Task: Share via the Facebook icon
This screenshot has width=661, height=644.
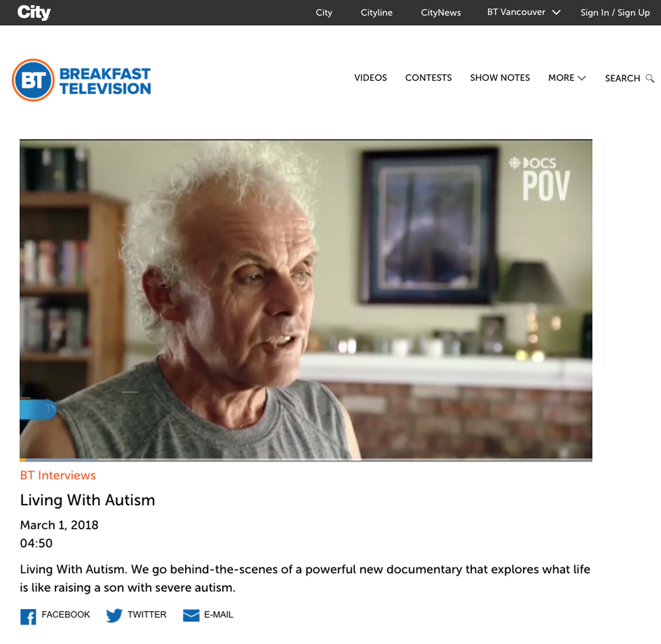Action: click(x=28, y=616)
